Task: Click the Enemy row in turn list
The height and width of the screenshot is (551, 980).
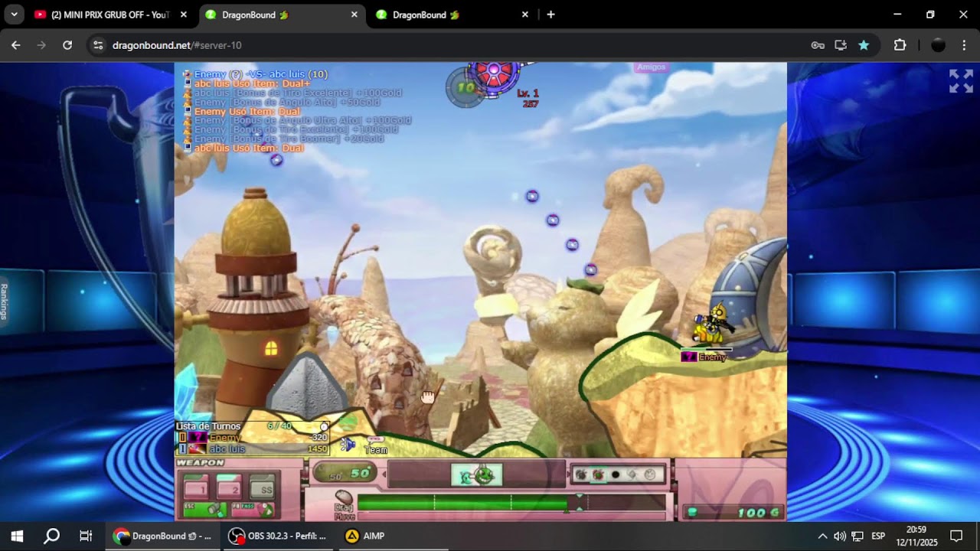Action: point(253,438)
